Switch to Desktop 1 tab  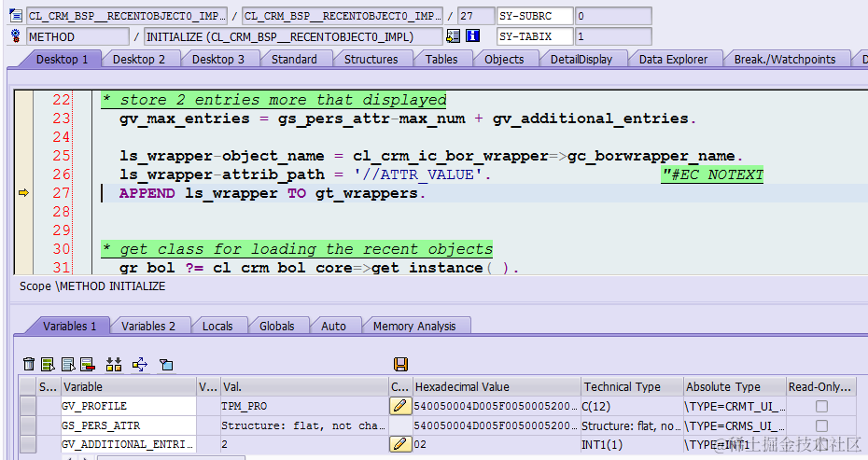coord(62,59)
